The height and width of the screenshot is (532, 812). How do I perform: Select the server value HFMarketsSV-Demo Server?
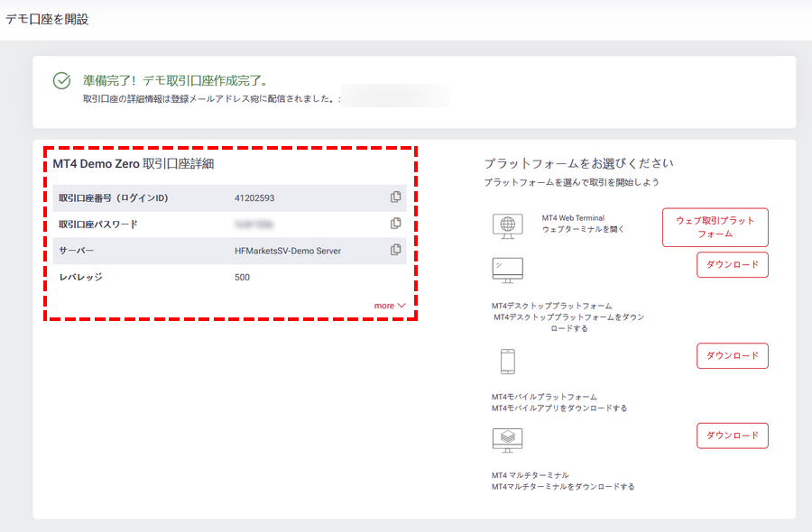pos(288,251)
